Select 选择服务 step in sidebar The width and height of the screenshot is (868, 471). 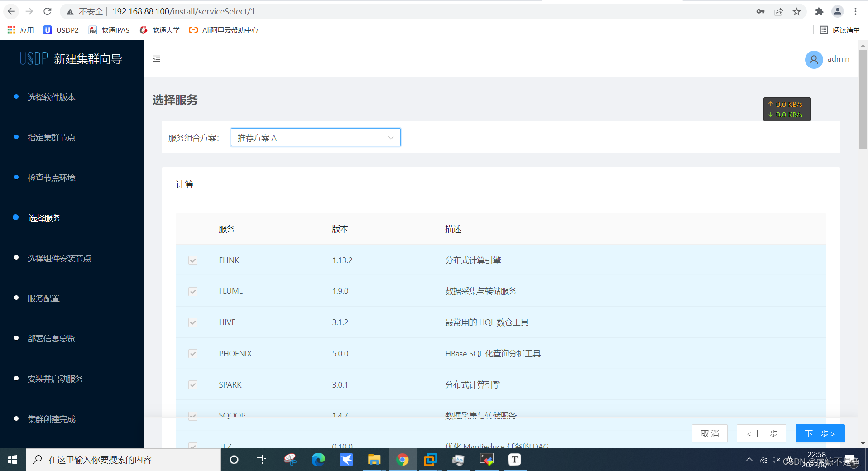[x=44, y=218]
